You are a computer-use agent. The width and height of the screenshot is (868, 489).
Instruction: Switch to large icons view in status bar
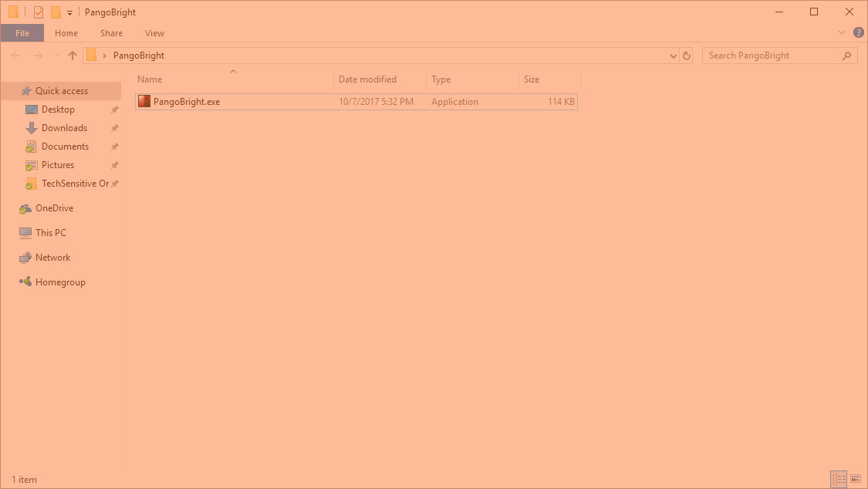pos(855,480)
